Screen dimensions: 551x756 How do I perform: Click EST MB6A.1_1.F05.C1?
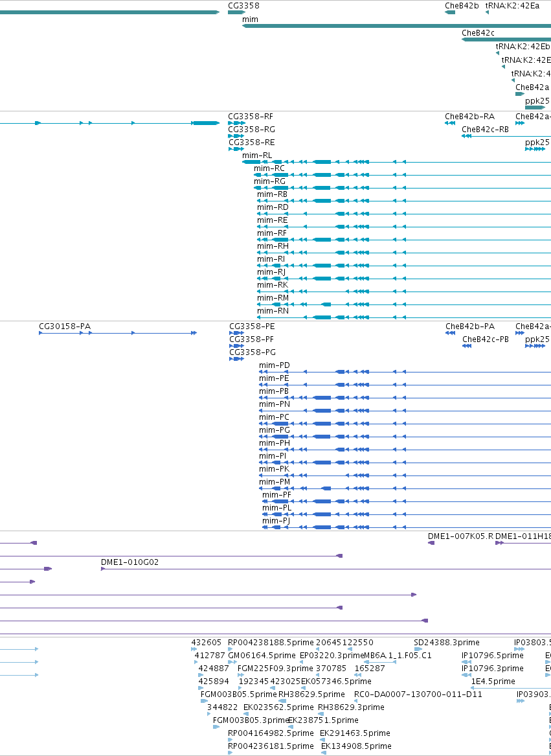coord(398,656)
